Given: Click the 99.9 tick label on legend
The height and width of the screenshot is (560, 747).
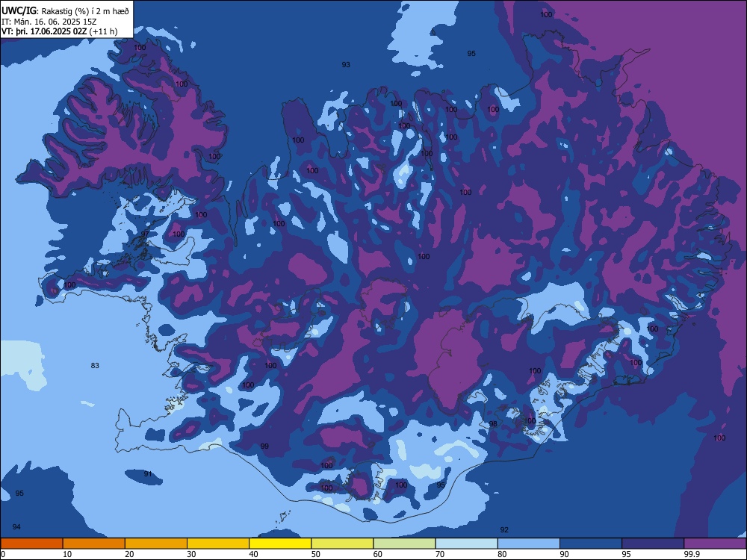Looking at the screenshot, I should pyautogui.click(x=691, y=554).
